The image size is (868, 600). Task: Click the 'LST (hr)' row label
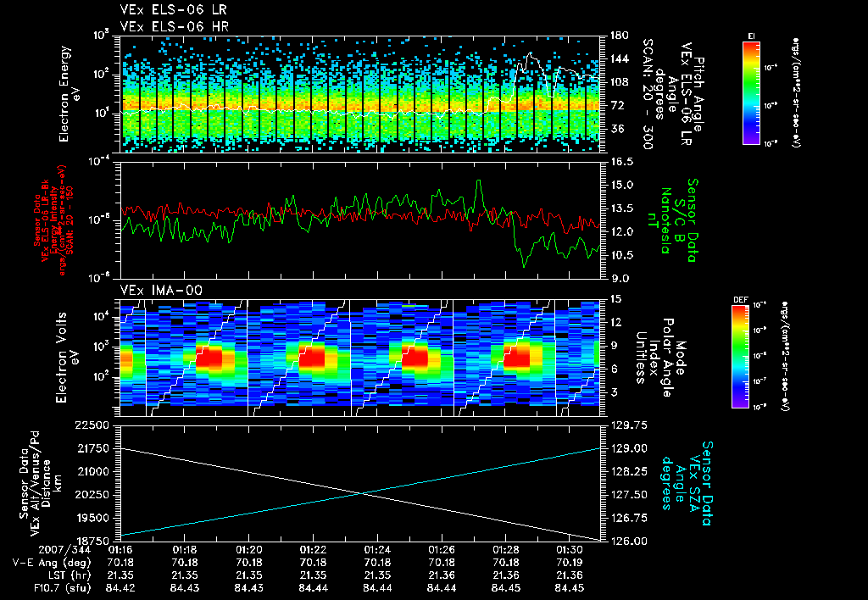click(x=68, y=575)
